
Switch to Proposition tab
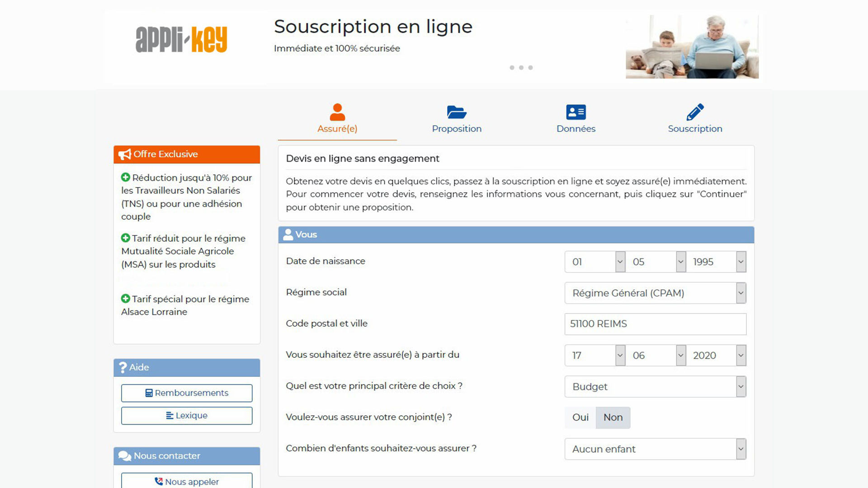[457, 118]
